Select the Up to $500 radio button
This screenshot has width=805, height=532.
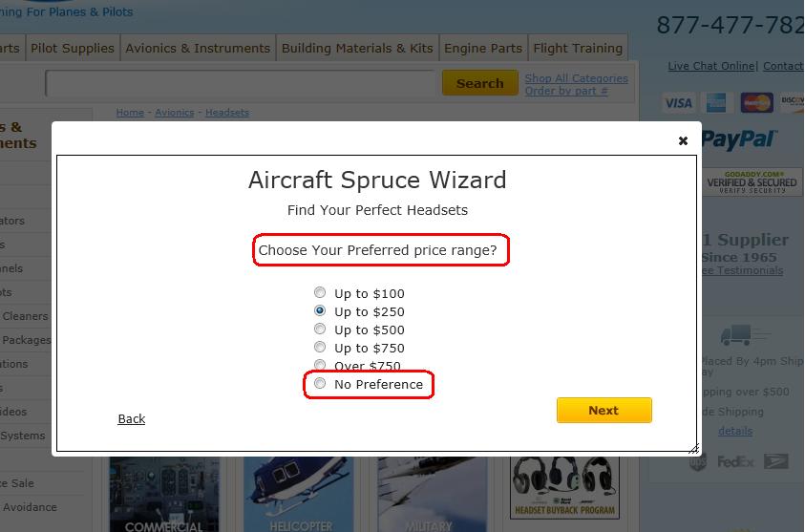[x=320, y=330]
